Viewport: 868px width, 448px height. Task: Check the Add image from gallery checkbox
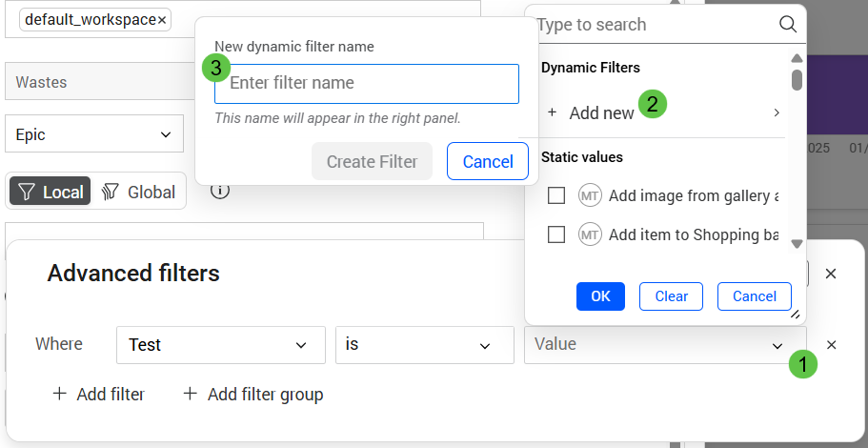point(556,195)
